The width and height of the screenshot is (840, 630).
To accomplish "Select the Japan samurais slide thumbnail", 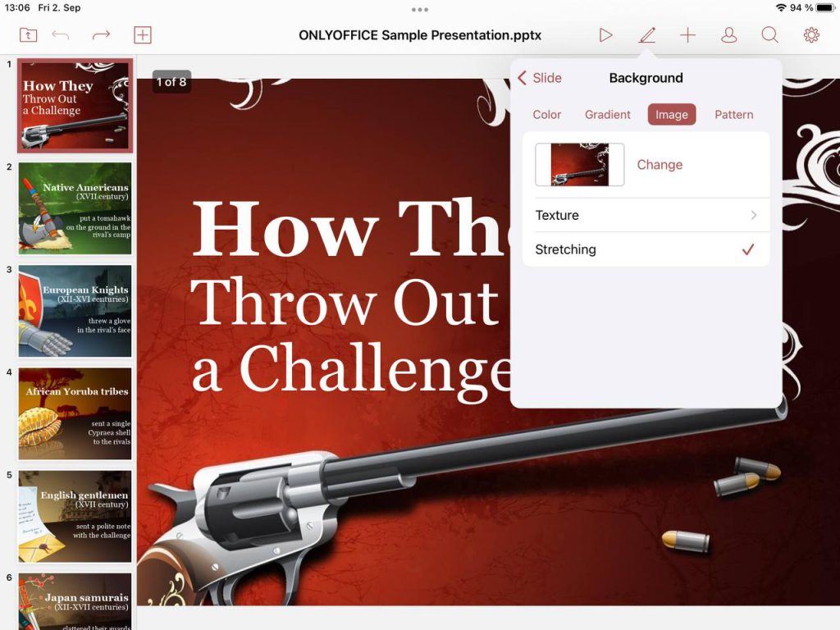I will [x=75, y=601].
